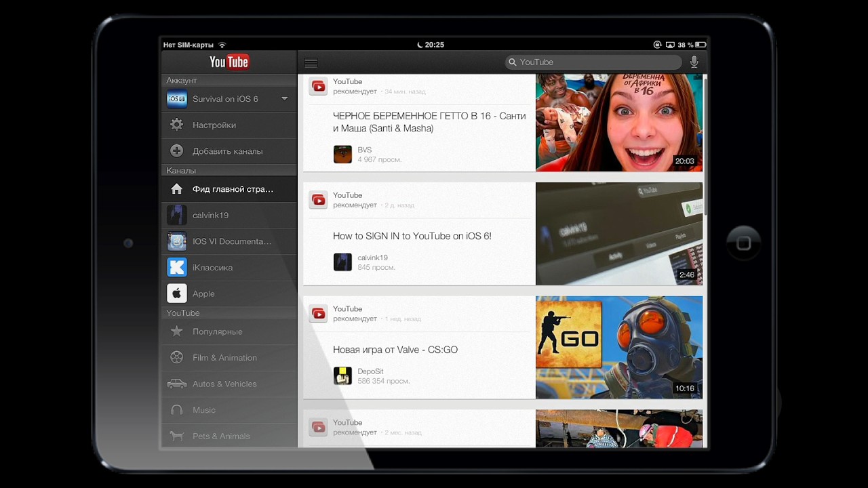Click the home icon for Фид главной страницы

click(176, 189)
